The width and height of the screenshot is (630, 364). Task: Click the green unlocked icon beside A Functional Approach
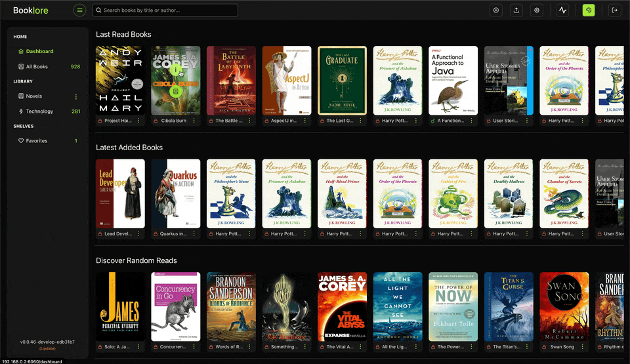coord(432,121)
